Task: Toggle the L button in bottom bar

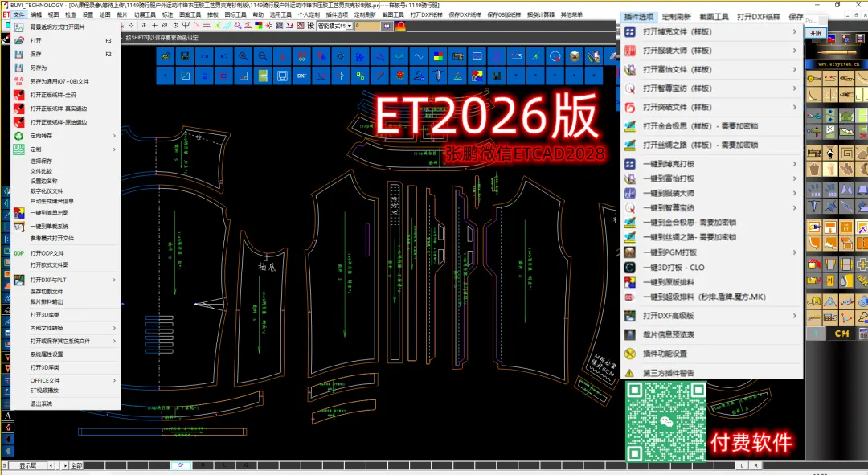Action: [743, 465]
